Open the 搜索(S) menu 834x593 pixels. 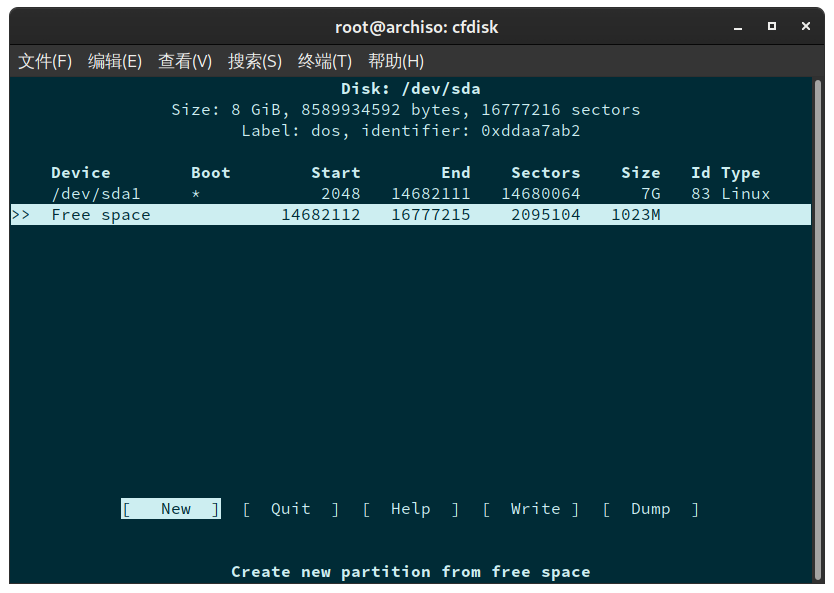(x=254, y=61)
